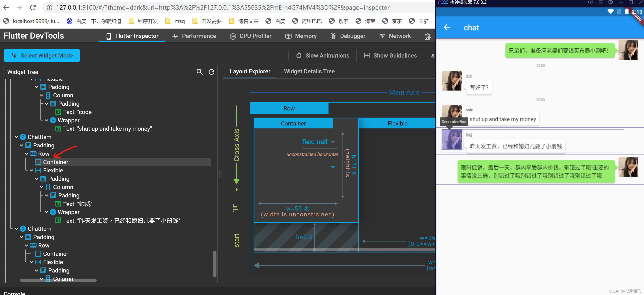Search the widget tree with magnifier icon
Screen dimensions: 644x295
pos(199,72)
